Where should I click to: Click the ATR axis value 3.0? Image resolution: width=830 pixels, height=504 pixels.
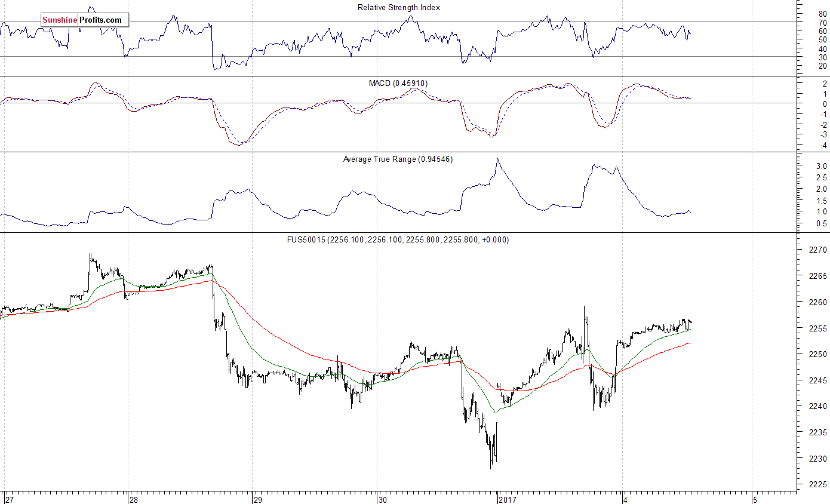point(821,167)
